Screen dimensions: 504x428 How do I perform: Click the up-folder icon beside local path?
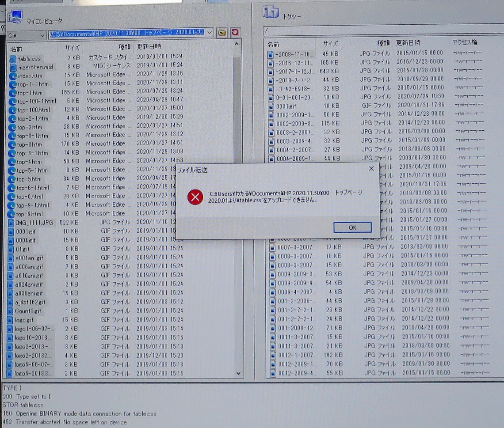click(x=222, y=33)
